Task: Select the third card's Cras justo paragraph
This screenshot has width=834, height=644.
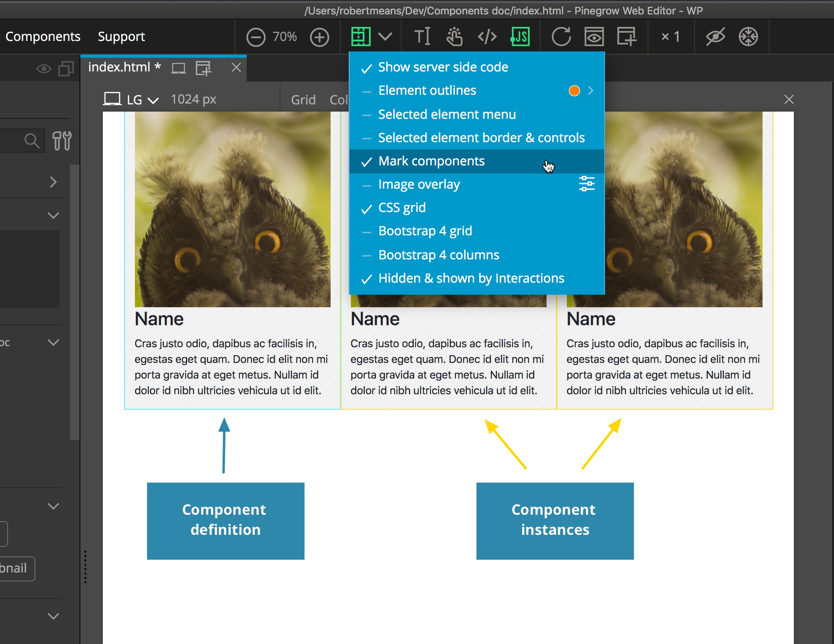Action: click(663, 367)
